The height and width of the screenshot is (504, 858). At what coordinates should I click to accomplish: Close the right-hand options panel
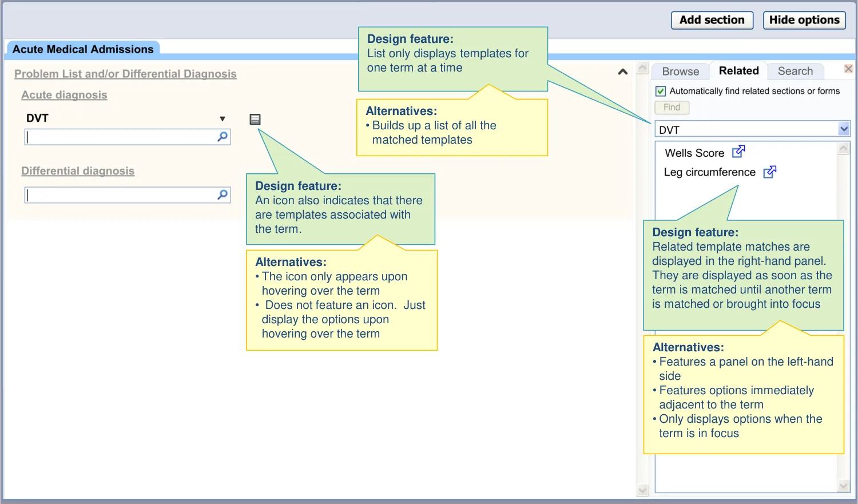click(x=848, y=69)
